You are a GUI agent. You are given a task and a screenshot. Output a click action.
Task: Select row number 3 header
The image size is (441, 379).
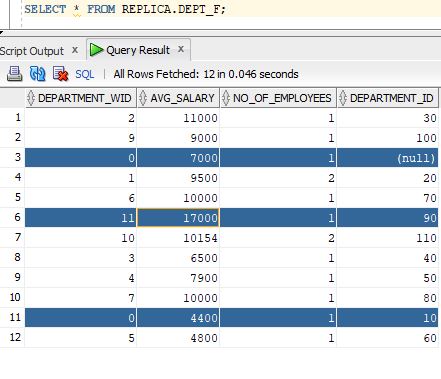(x=12, y=157)
